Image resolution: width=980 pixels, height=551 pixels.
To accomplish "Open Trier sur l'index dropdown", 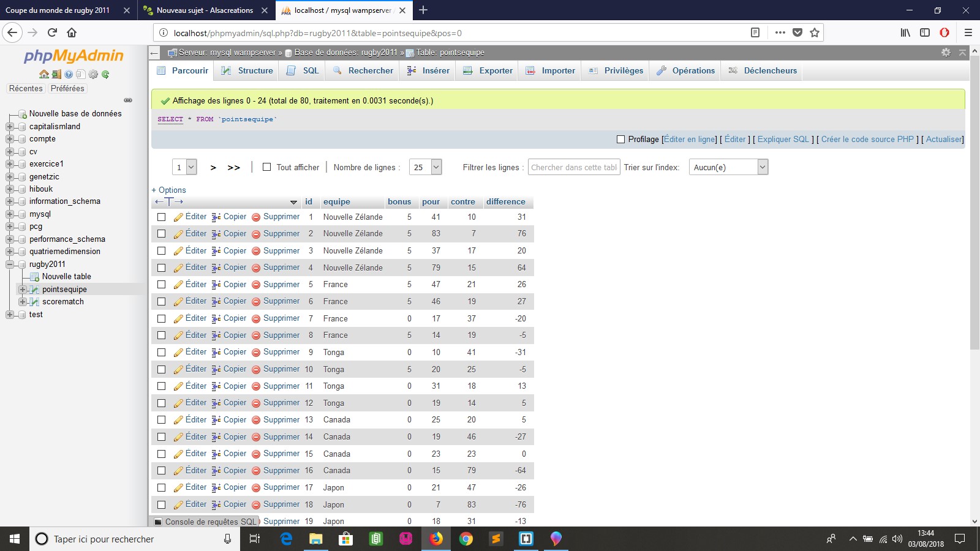I will click(728, 167).
